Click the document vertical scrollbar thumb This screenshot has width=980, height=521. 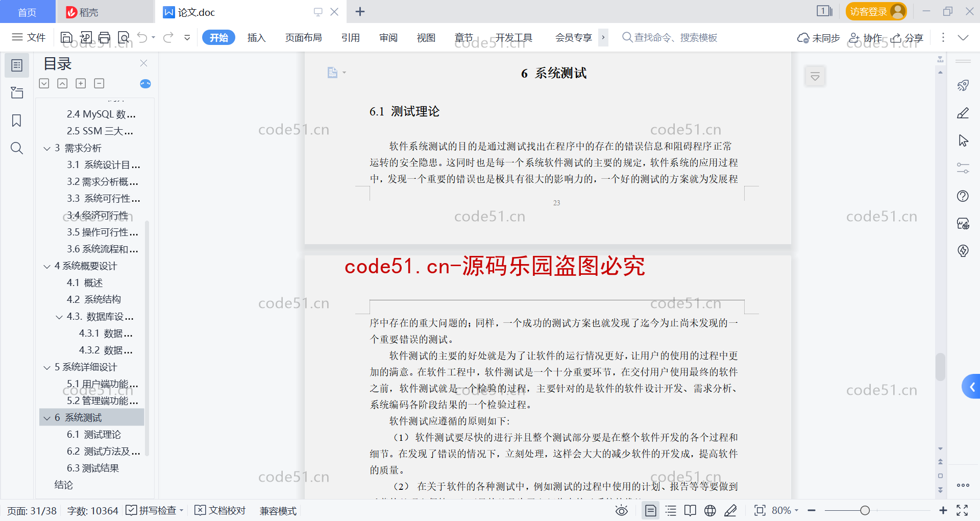coord(940,366)
